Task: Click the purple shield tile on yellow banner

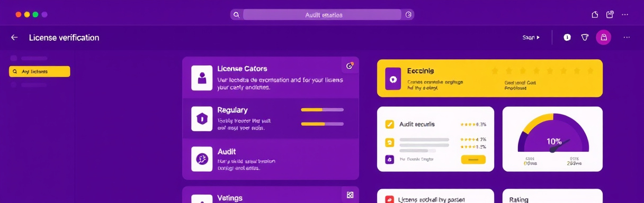Action: 393,78
